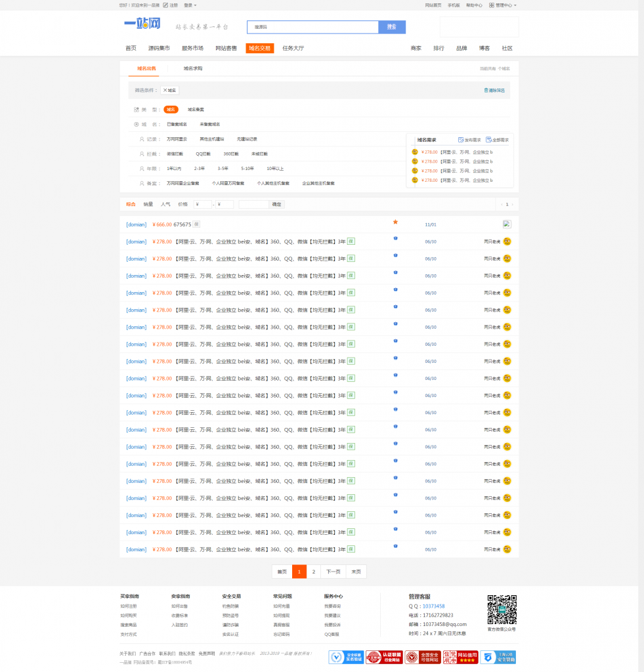This screenshot has width=644, height=672.
Task: Click the keyword box left of 确定
Action: click(254, 205)
